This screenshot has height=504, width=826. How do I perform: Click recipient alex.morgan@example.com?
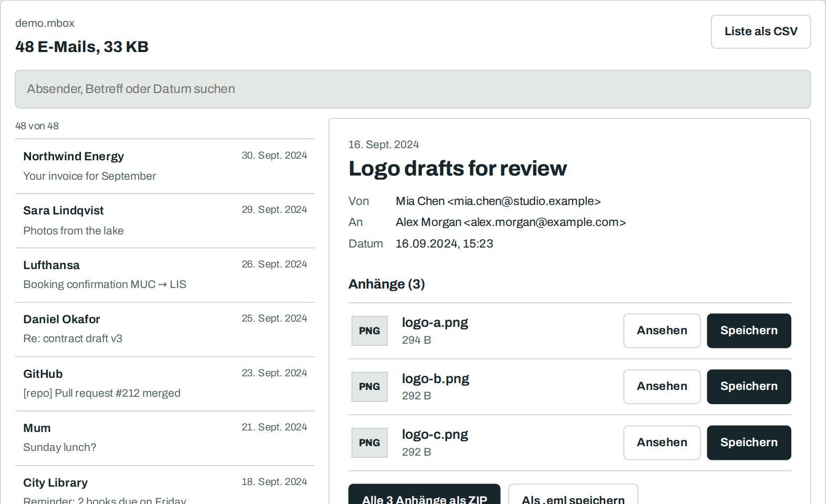545,222
